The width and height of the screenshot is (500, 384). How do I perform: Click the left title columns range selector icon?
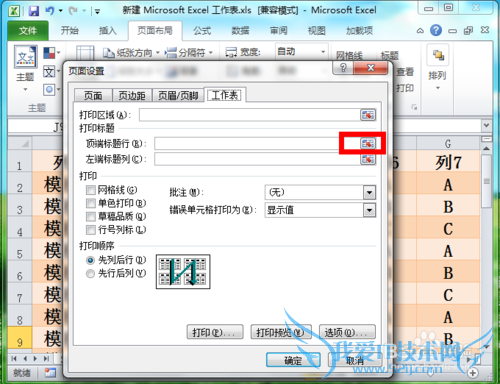[x=368, y=159]
